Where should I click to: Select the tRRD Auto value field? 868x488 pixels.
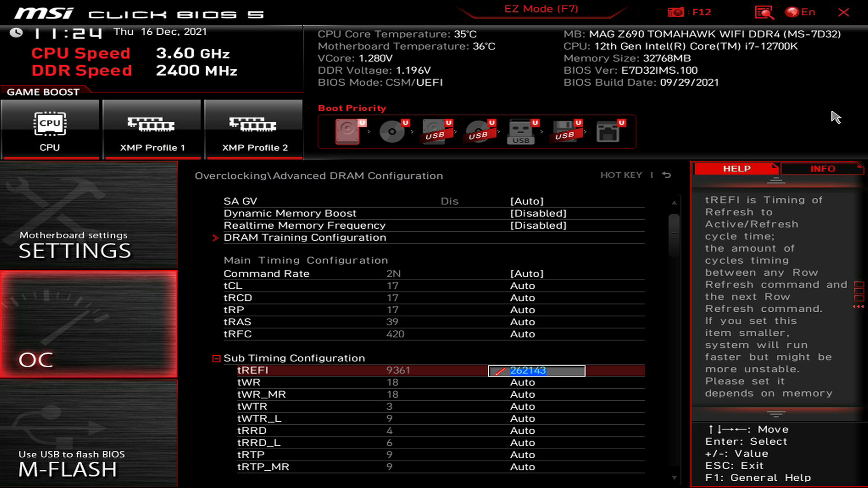pos(523,431)
